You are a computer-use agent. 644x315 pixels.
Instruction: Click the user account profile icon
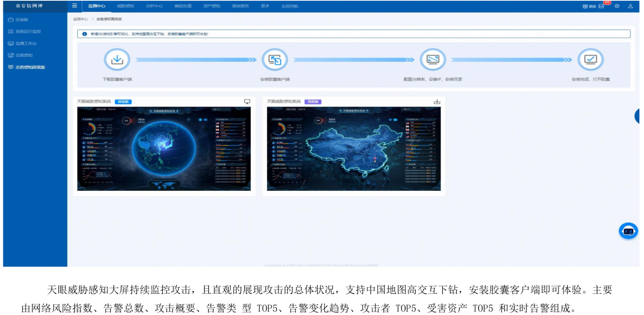tap(630, 6)
